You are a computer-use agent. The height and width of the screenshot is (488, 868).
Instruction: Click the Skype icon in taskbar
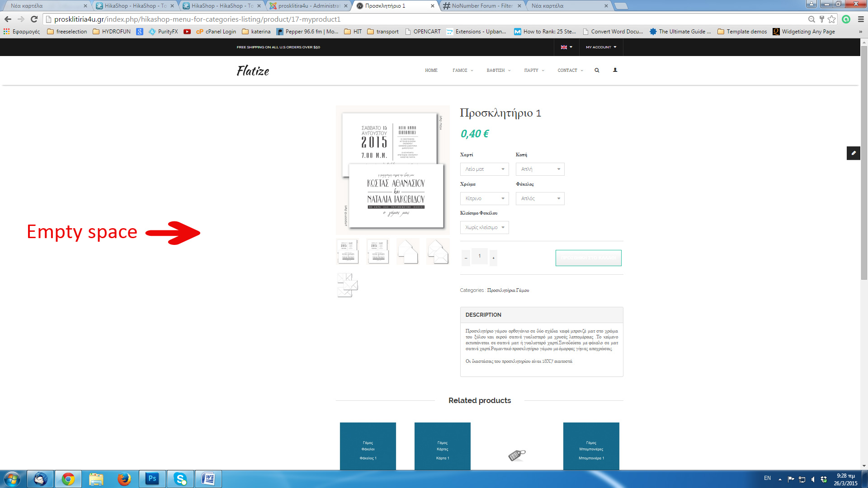pyautogui.click(x=180, y=479)
